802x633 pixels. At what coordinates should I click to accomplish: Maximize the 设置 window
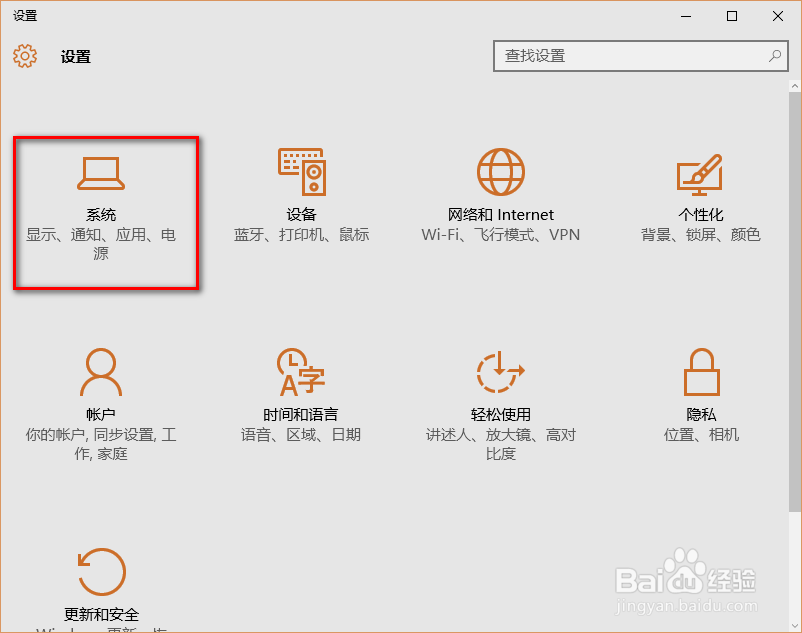pos(732,16)
